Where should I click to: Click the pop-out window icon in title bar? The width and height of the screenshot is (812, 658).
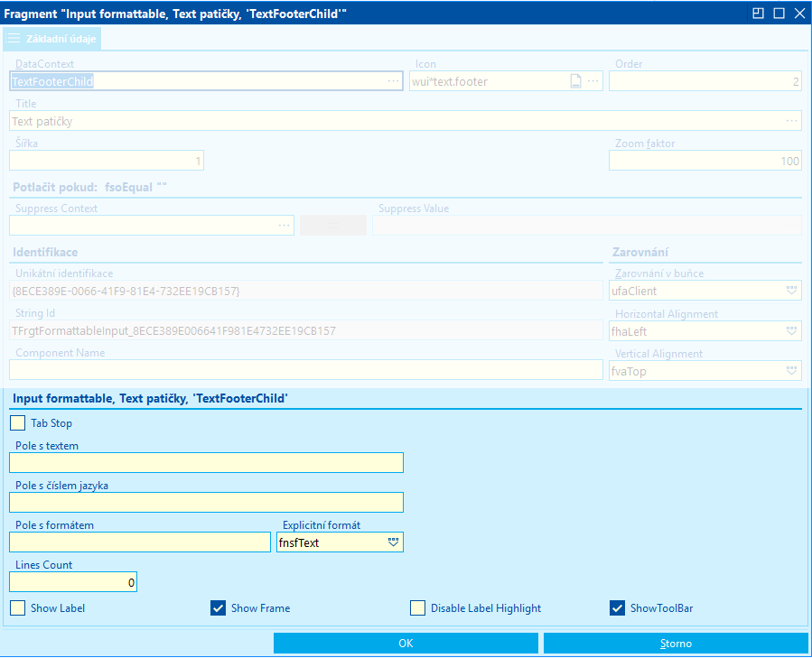758,14
